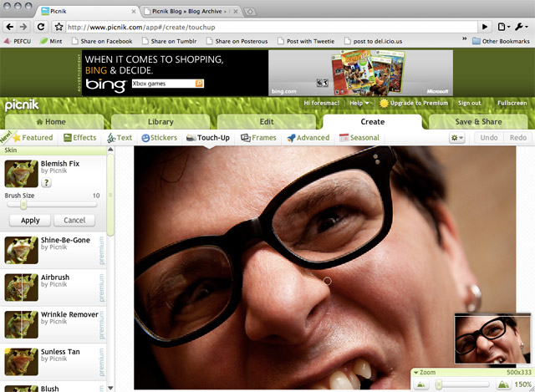This screenshot has width=535, height=392.
Task: Click the address bar URL field
Action: (272, 27)
